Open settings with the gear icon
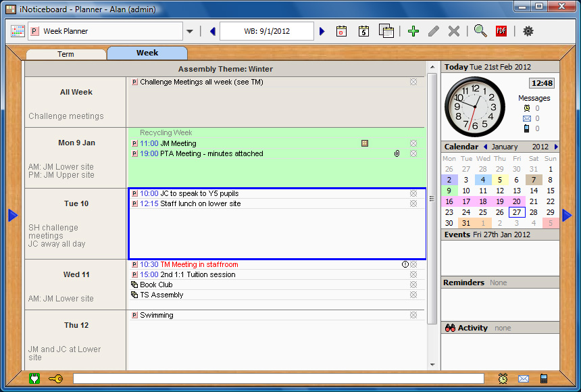The image size is (581, 392). [x=528, y=31]
